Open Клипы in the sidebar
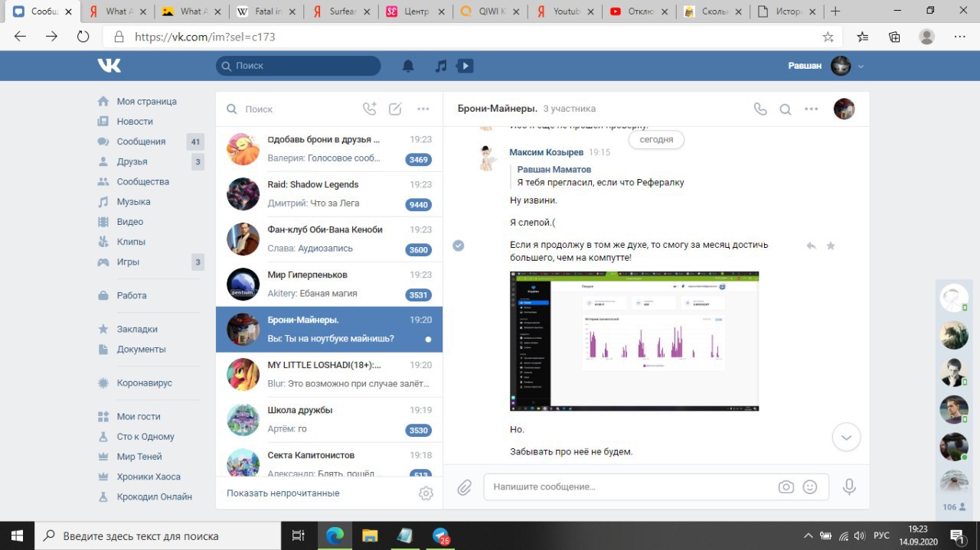 (131, 242)
